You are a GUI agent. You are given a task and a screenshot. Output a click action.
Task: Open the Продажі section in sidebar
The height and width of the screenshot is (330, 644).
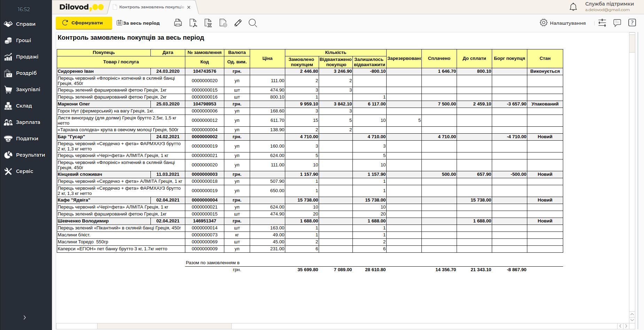pyautogui.click(x=27, y=57)
